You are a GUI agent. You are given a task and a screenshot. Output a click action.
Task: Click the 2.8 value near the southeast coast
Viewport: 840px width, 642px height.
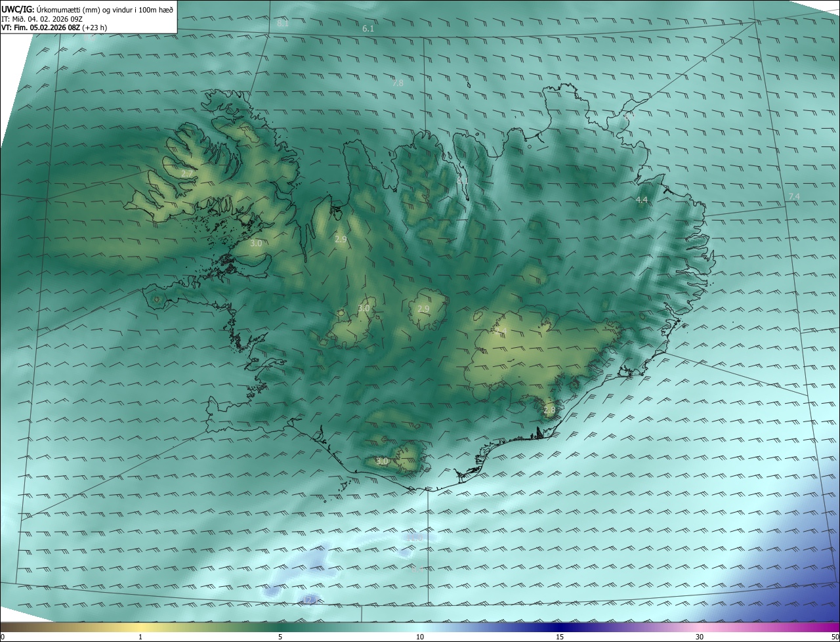[x=549, y=410]
